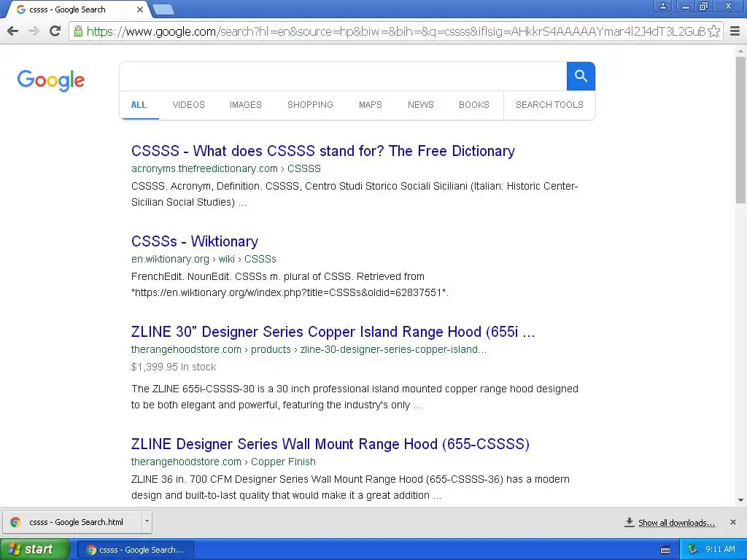Expand options arrow for downloaded html file
The width and height of the screenshot is (747, 560).
(x=147, y=521)
